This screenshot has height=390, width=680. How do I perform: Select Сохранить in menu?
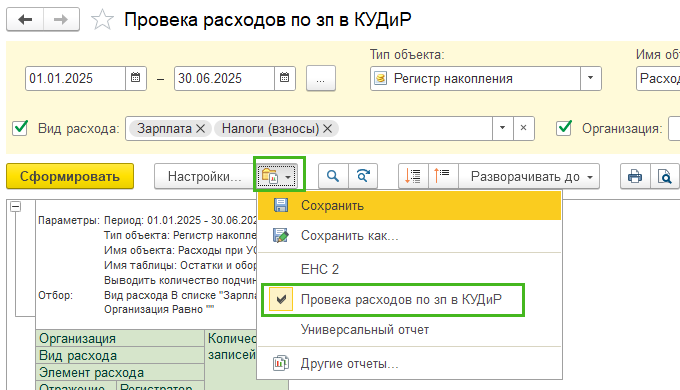(409, 205)
